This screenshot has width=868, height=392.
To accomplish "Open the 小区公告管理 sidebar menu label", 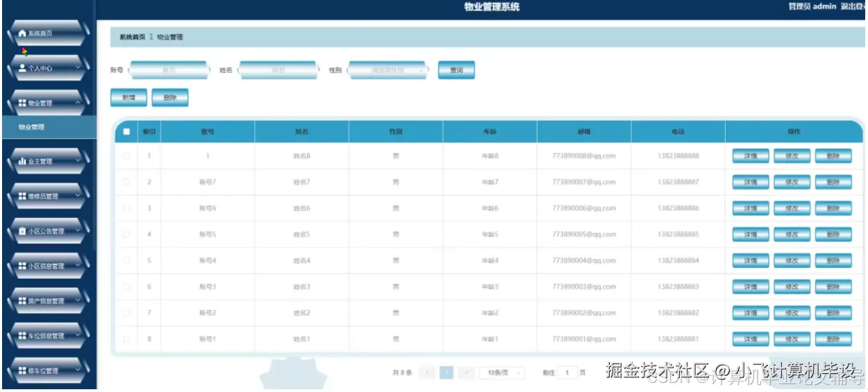I will [x=46, y=231].
